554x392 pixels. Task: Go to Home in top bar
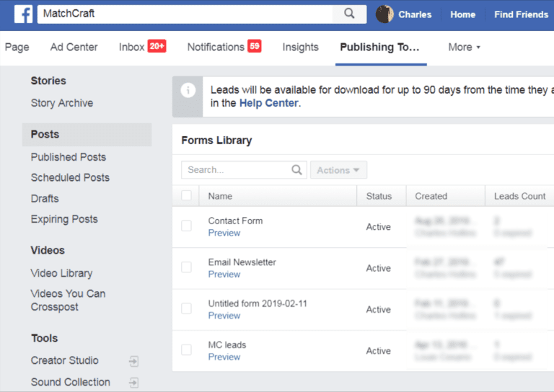pos(463,14)
